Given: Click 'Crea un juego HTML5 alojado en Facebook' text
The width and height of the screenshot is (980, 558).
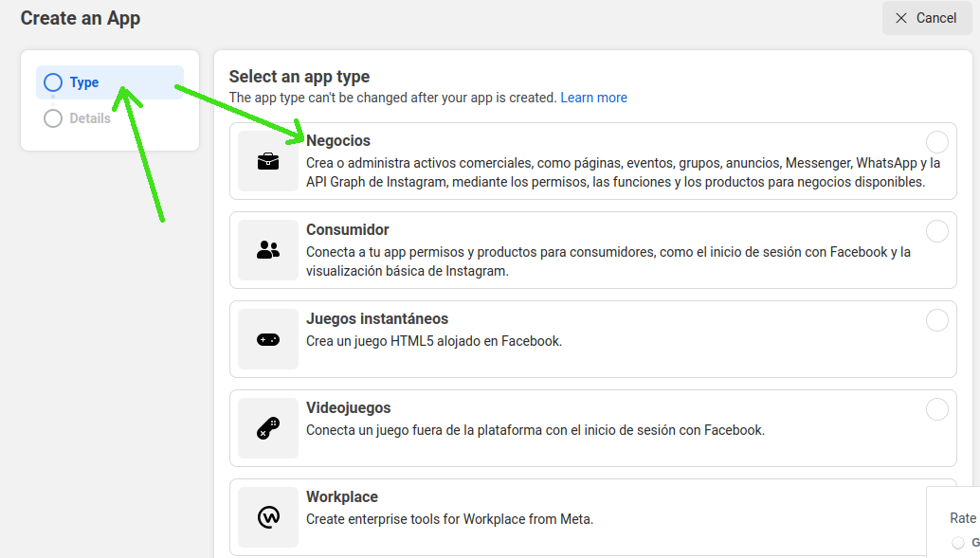Looking at the screenshot, I should click(x=434, y=341).
